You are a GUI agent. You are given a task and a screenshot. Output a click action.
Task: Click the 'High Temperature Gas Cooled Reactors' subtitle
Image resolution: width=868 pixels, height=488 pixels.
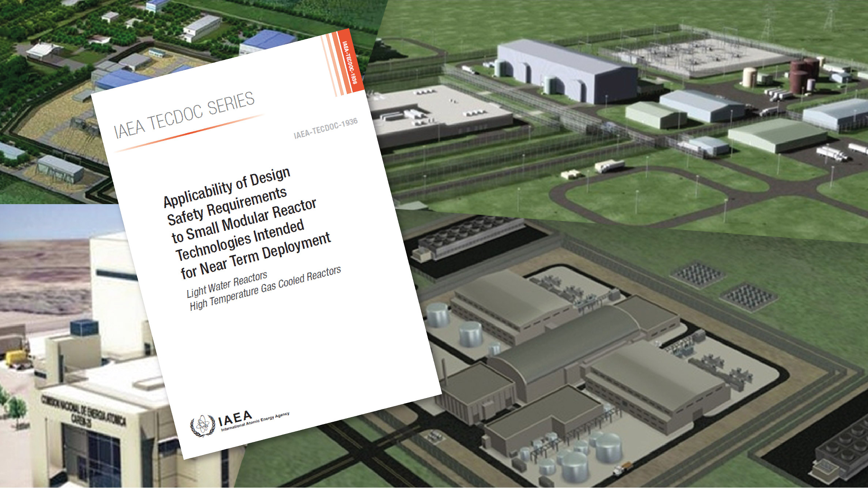pos(265,288)
